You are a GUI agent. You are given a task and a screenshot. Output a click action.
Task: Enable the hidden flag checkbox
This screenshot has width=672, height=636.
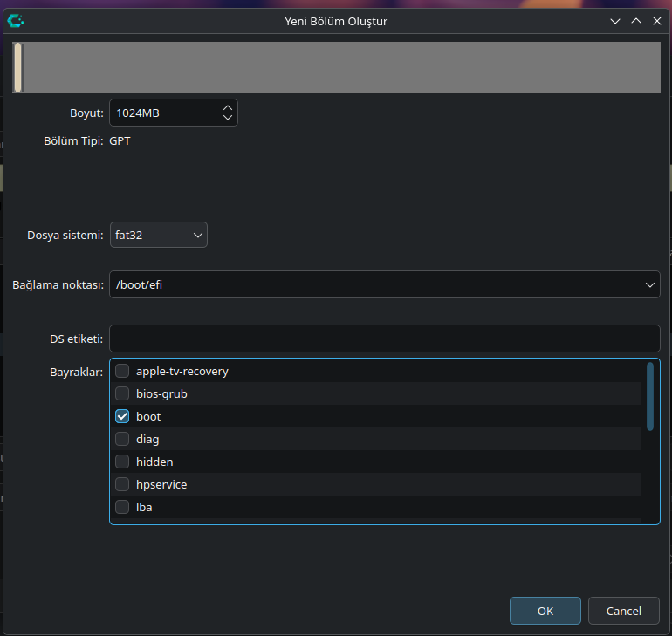pyautogui.click(x=122, y=462)
